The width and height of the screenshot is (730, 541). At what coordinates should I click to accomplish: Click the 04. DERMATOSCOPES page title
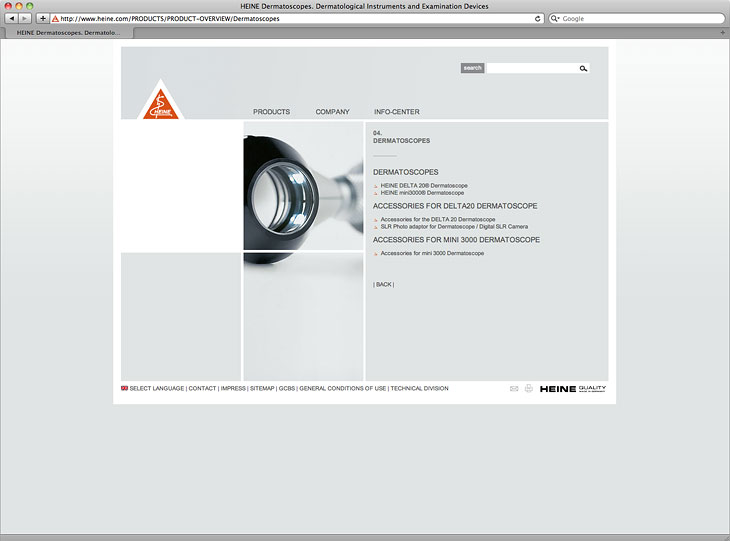[x=401, y=137]
